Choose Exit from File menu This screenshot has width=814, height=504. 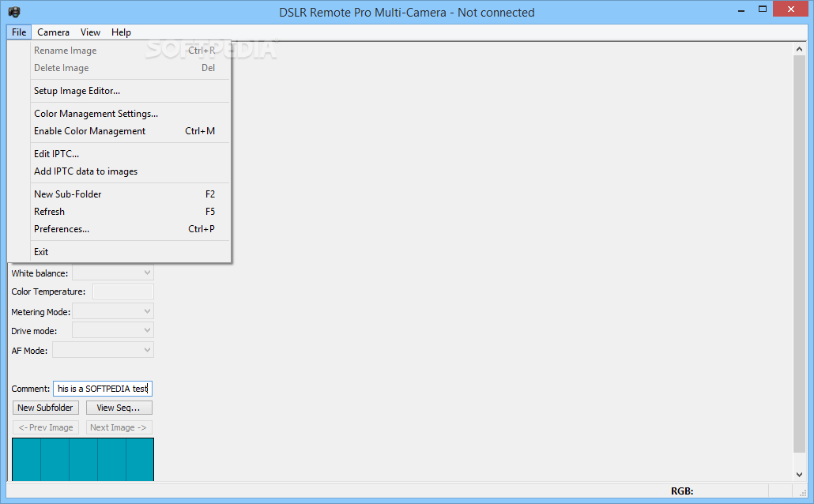pyautogui.click(x=130, y=252)
